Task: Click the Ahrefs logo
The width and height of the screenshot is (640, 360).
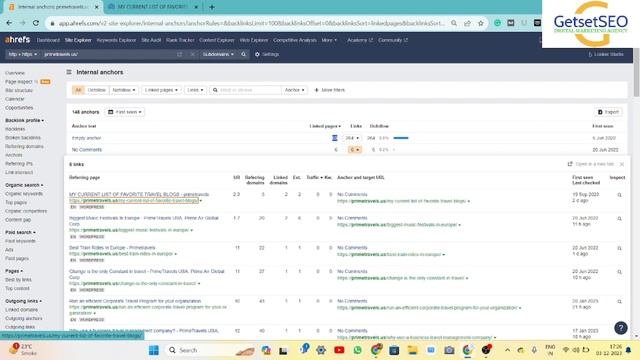Action: 18,40
